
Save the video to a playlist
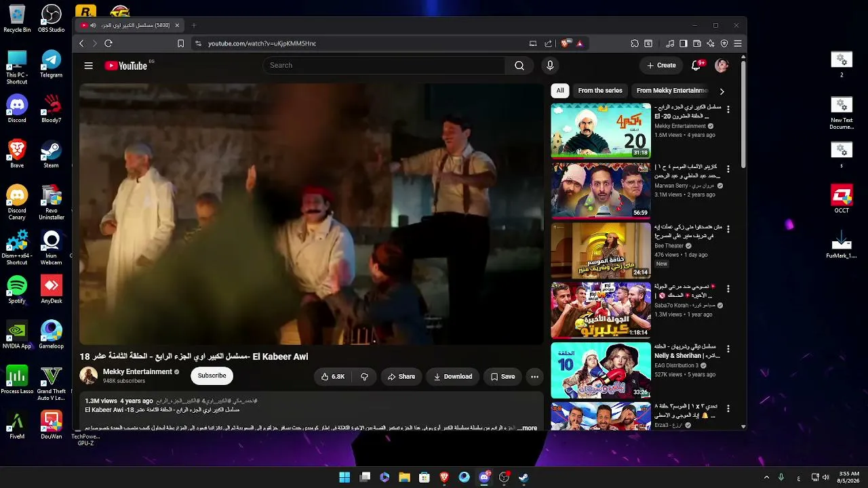(502, 377)
